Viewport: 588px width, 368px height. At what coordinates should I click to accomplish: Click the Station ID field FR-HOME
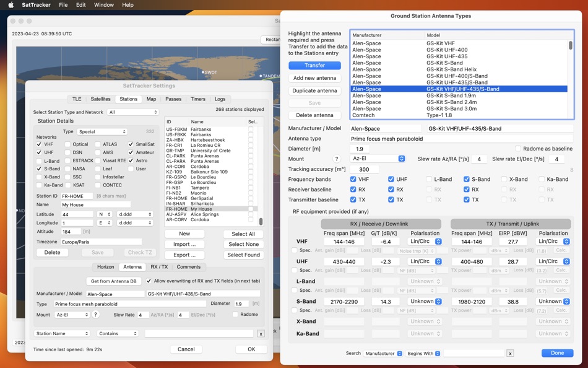[x=77, y=196]
